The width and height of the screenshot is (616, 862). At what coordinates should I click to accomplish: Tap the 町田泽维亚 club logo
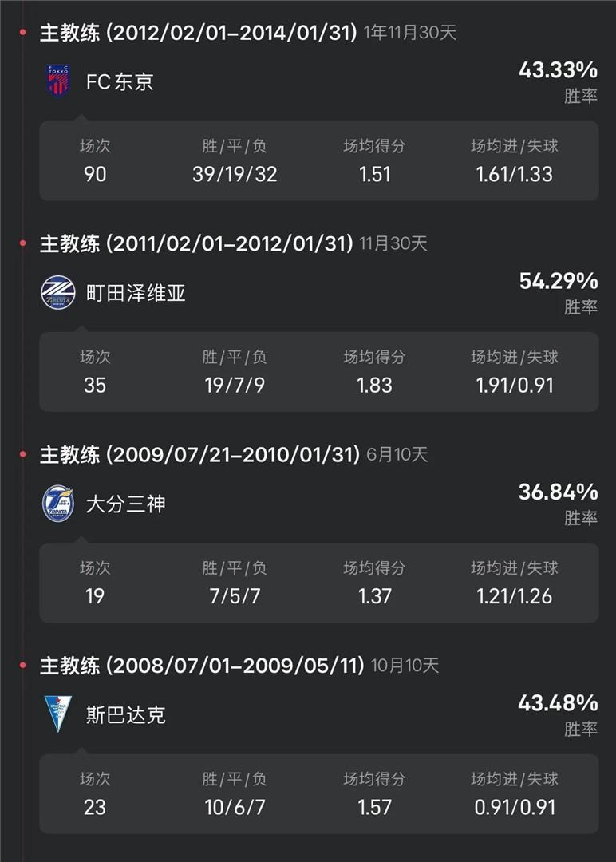pos(58,292)
